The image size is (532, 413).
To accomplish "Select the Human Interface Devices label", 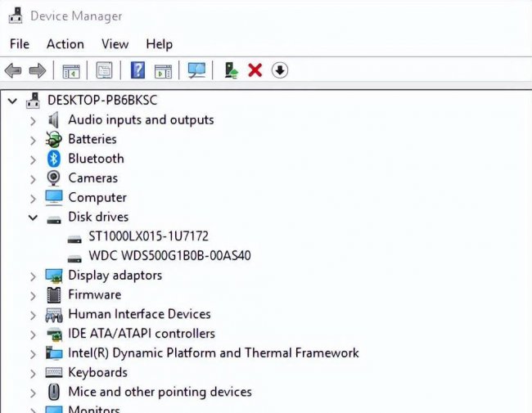I will 139,314.
